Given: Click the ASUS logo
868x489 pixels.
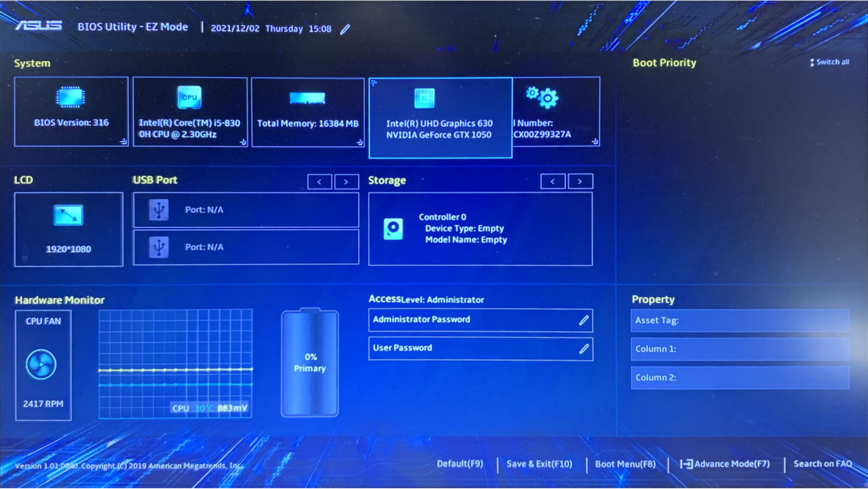Looking at the screenshot, I should tap(38, 26).
